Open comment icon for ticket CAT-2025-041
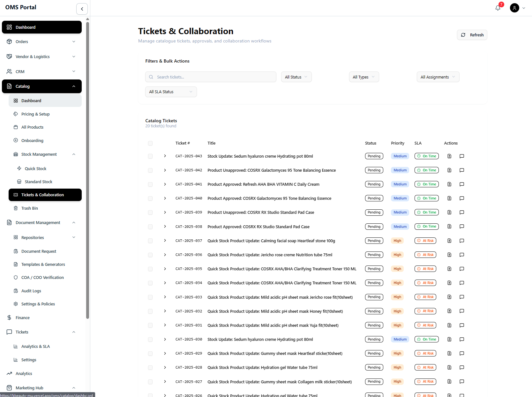Screen dimensions: 532x397 click(x=462, y=184)
